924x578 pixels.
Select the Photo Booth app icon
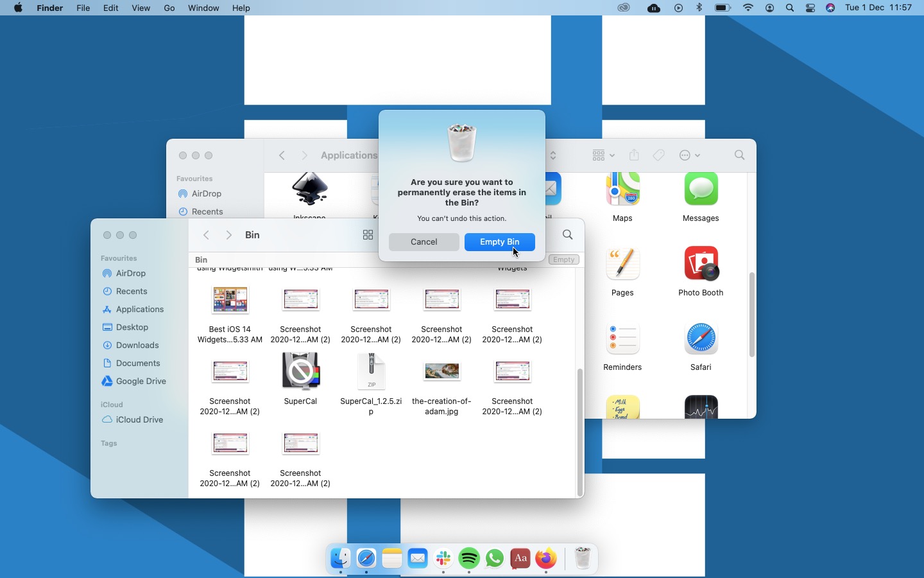click(701, 263)
